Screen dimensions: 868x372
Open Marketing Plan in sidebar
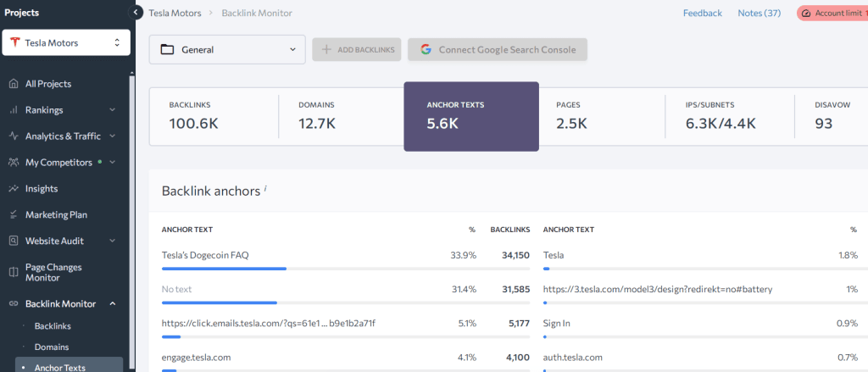click(x=57, y=214)
